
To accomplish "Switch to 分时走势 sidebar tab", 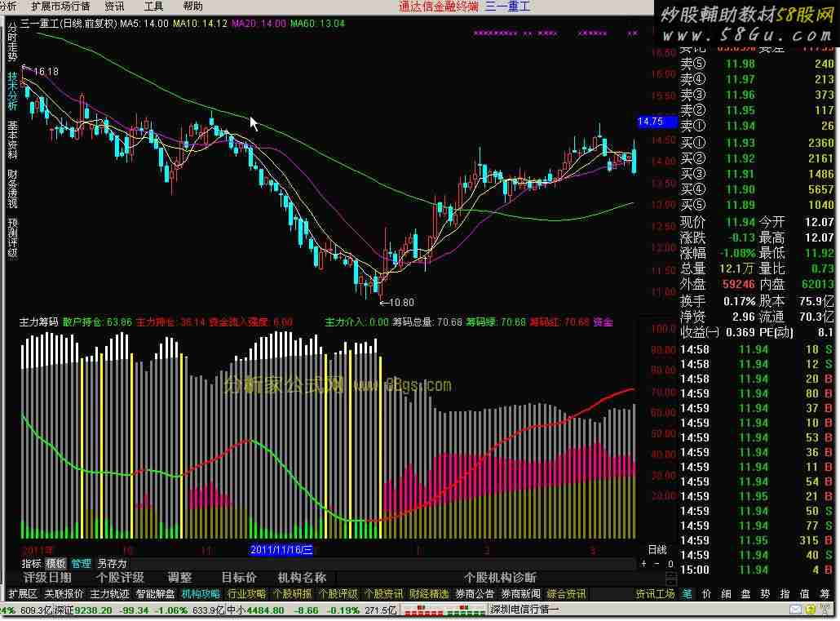I will 12,42.
